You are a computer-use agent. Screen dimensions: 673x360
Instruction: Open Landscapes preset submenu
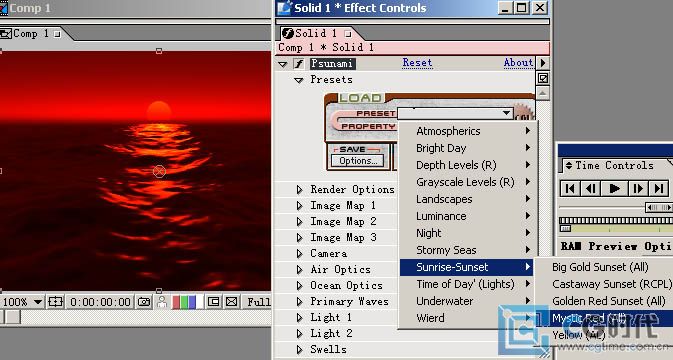pos(467,199)
